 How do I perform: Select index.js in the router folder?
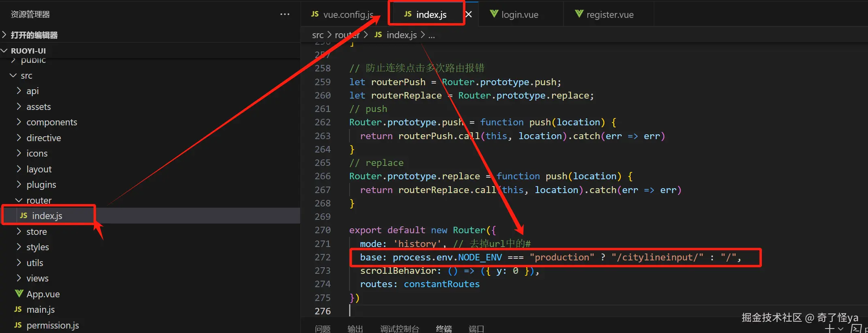(47, 216)
